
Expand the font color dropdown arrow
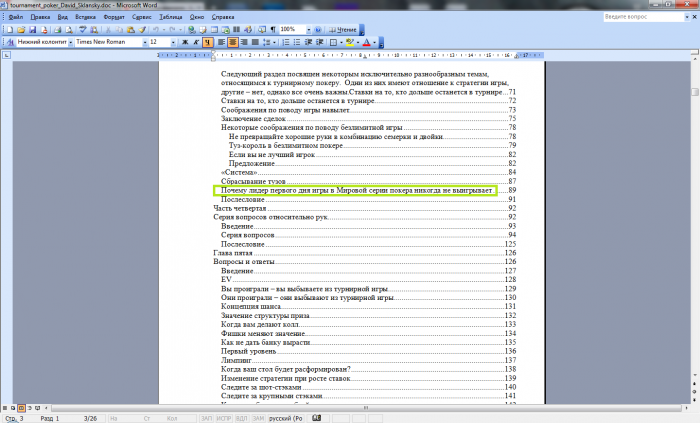374,42
